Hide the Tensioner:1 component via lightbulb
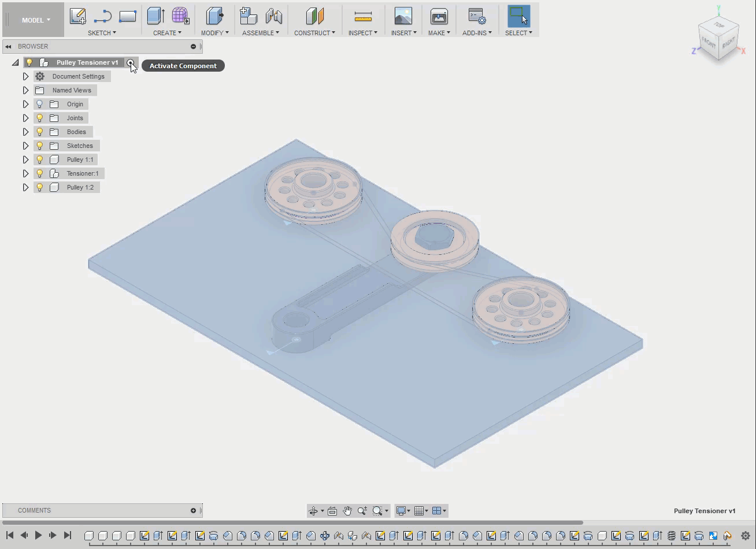 point(40,173)
